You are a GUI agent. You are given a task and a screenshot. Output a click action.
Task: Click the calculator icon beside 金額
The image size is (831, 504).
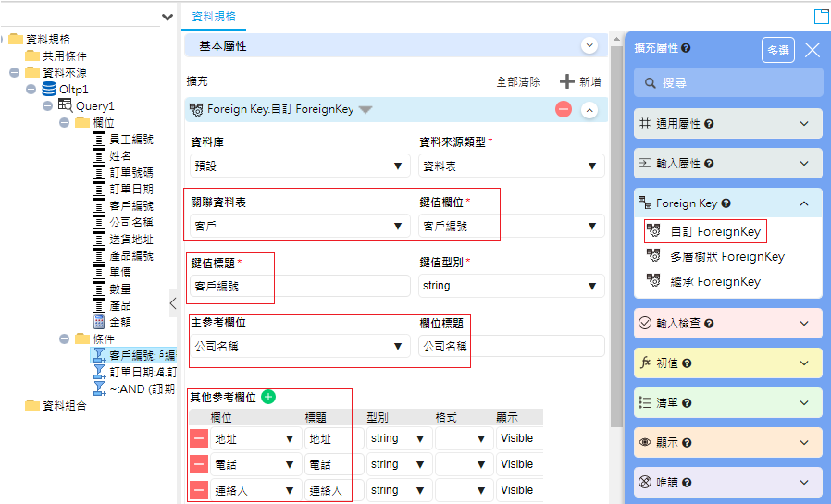(99, 322)
